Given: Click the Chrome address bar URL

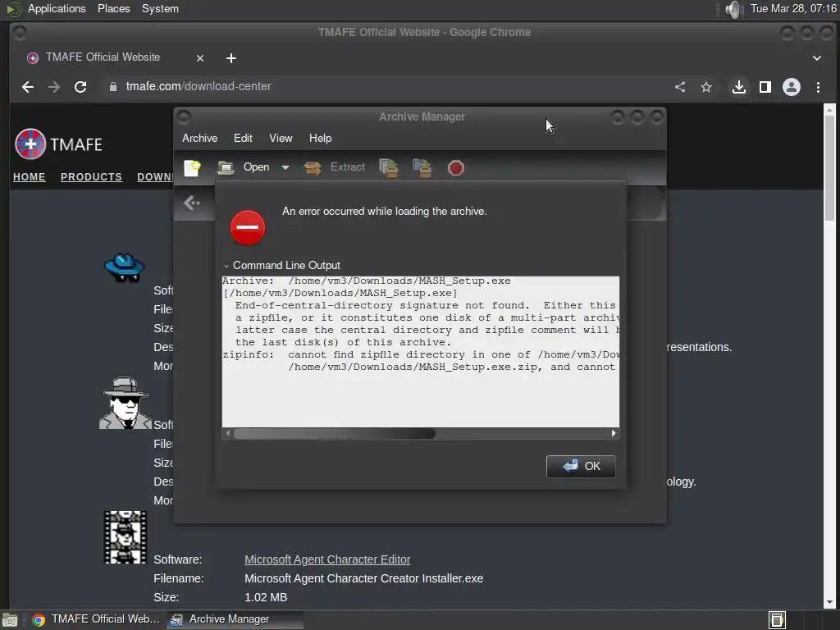Looking at the screenshot, I should (199, 86).
